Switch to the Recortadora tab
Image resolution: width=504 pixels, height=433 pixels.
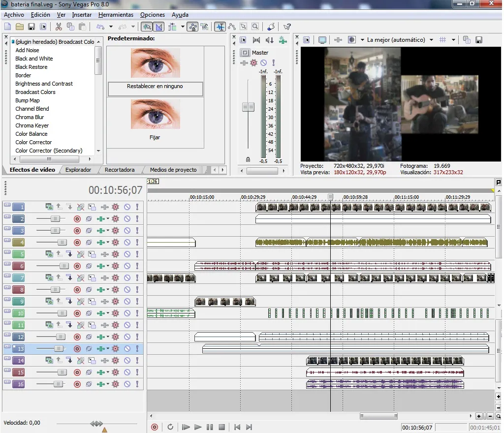[120, 170]
